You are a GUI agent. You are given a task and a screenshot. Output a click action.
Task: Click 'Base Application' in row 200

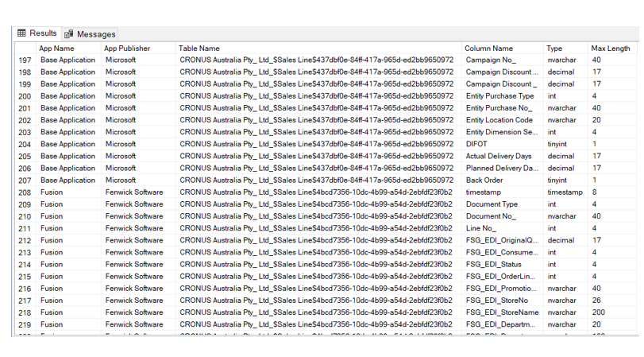tap(67, 96)
